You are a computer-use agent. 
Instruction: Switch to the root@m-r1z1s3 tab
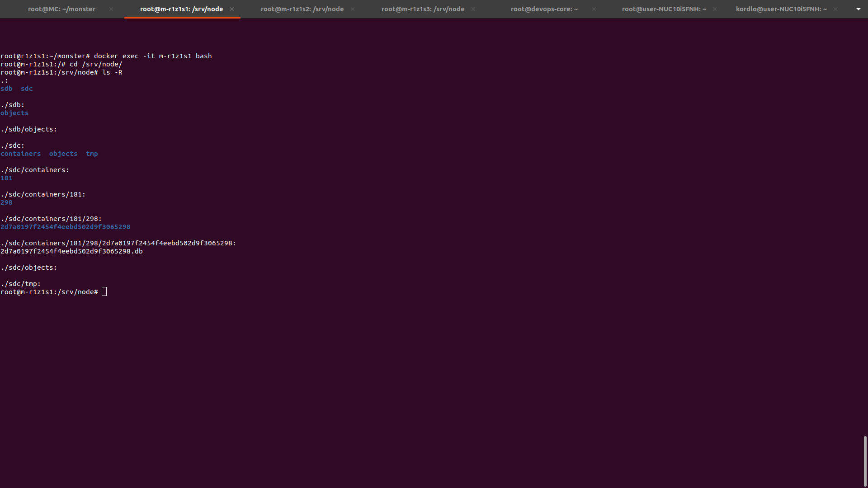pyautogui.click(x=423, y=9)
